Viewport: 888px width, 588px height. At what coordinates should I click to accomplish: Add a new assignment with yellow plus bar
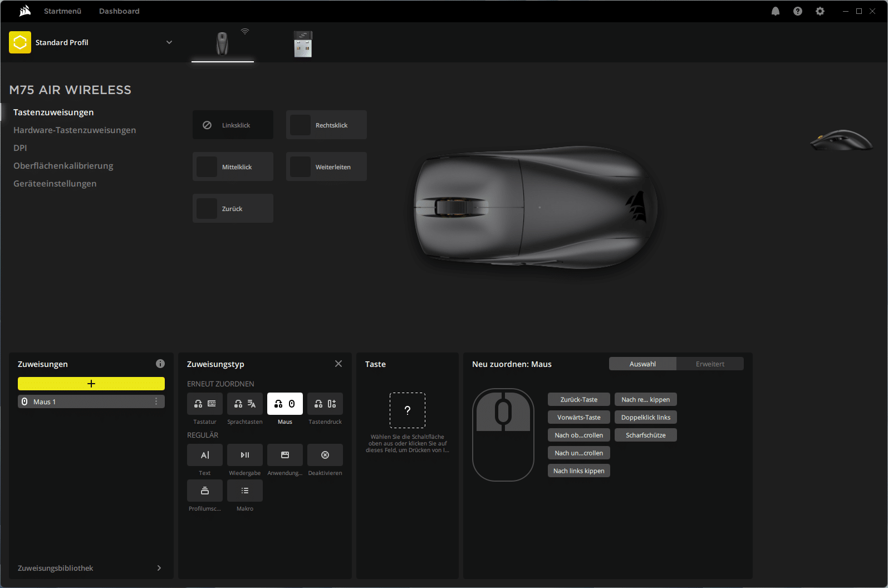(91, 384)
